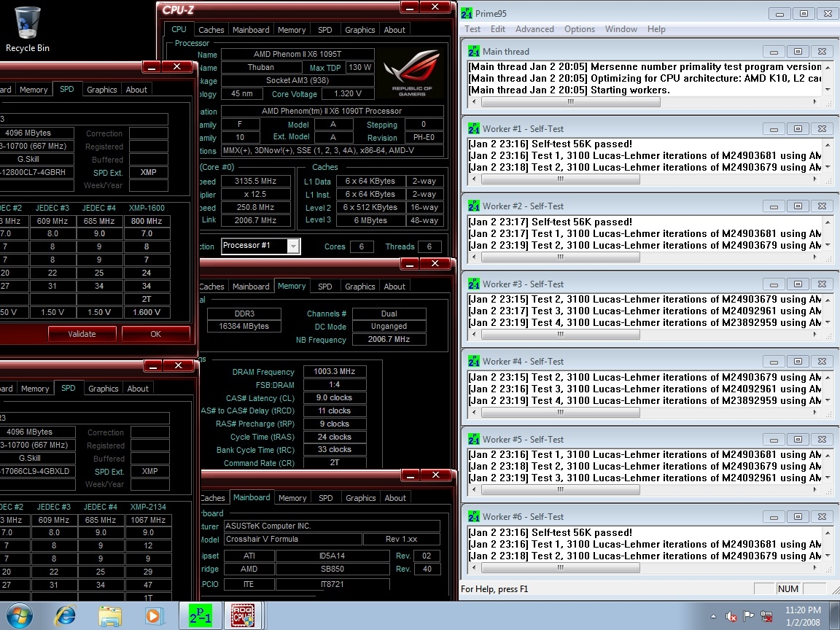Click the Republic of Gamers logo
This screenshot has width=840, height=630.
tap(411, 73)
